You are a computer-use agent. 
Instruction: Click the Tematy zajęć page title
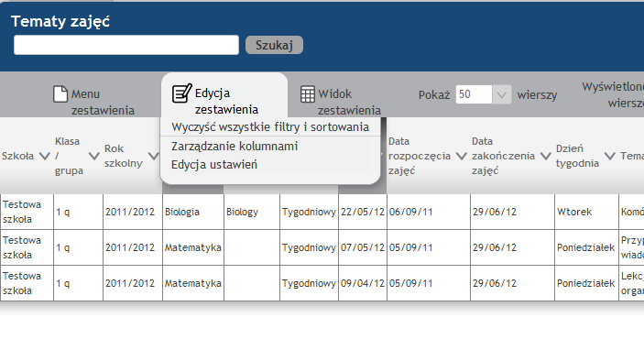(60, 21)
